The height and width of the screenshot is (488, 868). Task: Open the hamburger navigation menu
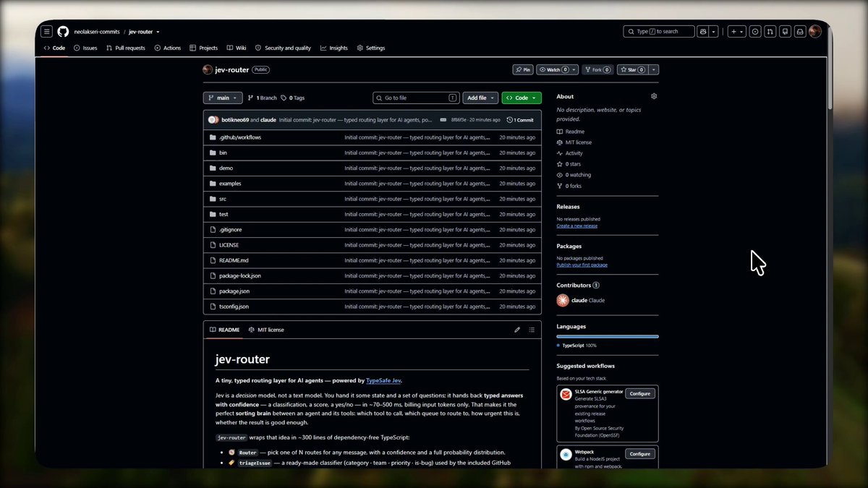click(x=47, y=32)
